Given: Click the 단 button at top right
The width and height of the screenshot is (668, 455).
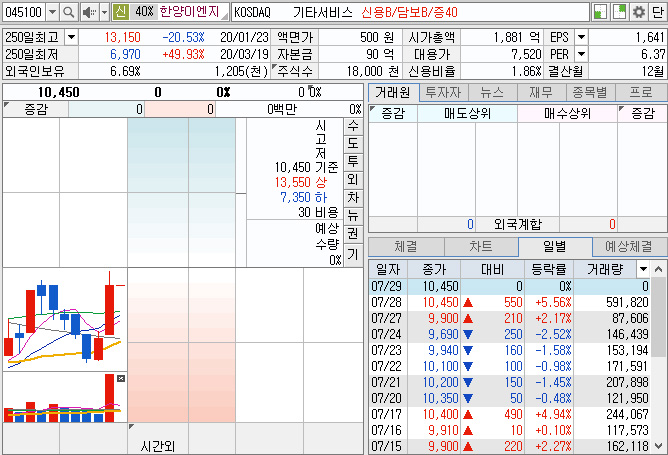Looking at the screenshot, I should click(x=657, y=12).
